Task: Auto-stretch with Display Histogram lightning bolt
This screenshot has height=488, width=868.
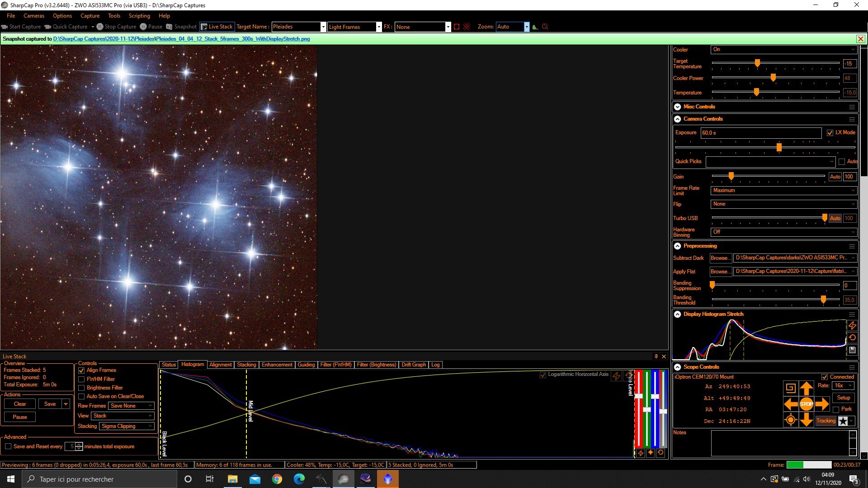Action: [x=852, y=325]
